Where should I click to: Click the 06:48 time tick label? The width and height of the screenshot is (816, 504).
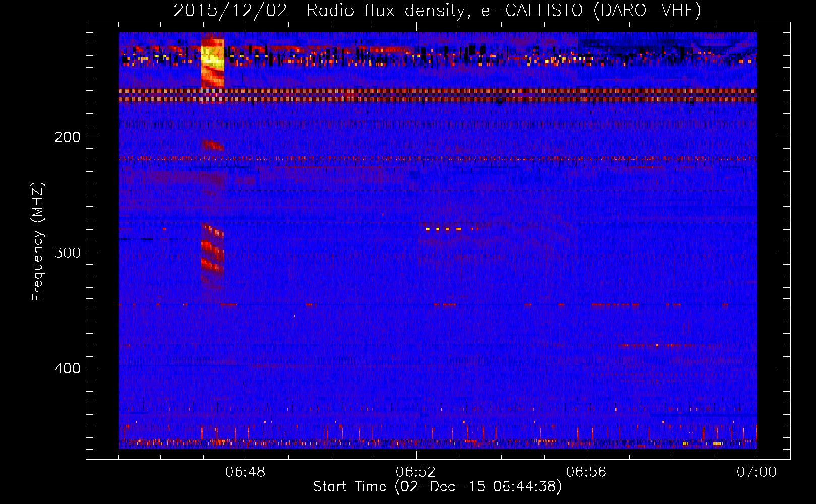(x=246, y=472)
